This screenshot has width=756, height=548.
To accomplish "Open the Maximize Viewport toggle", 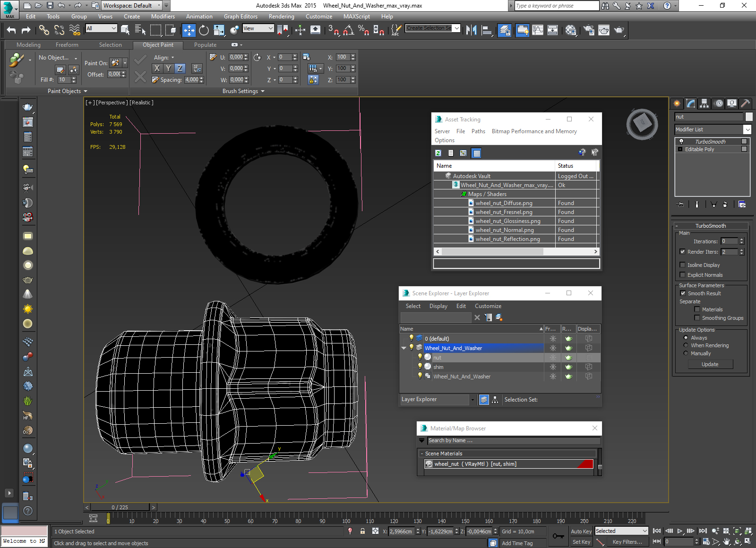I will point(747,541).
